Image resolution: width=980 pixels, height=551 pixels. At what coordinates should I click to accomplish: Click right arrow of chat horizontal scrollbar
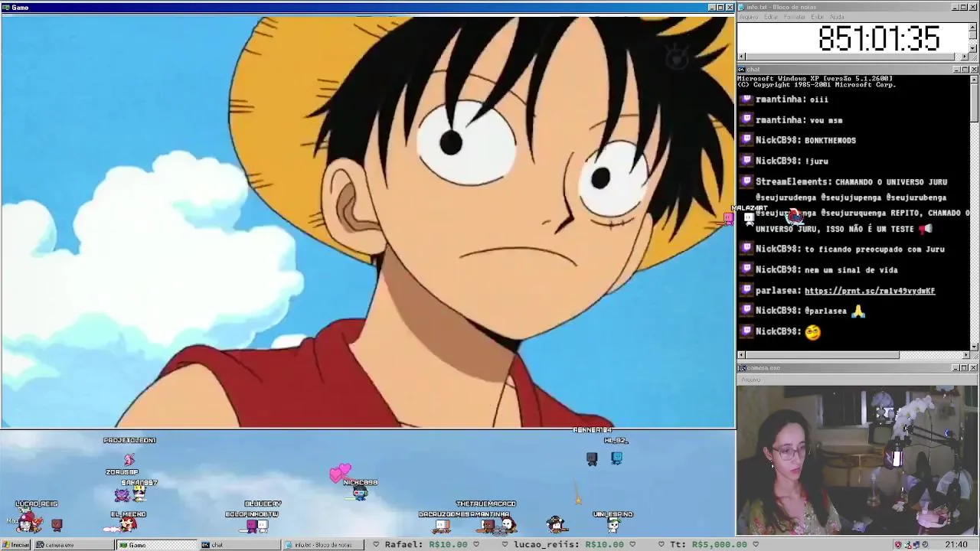point(965,355)
